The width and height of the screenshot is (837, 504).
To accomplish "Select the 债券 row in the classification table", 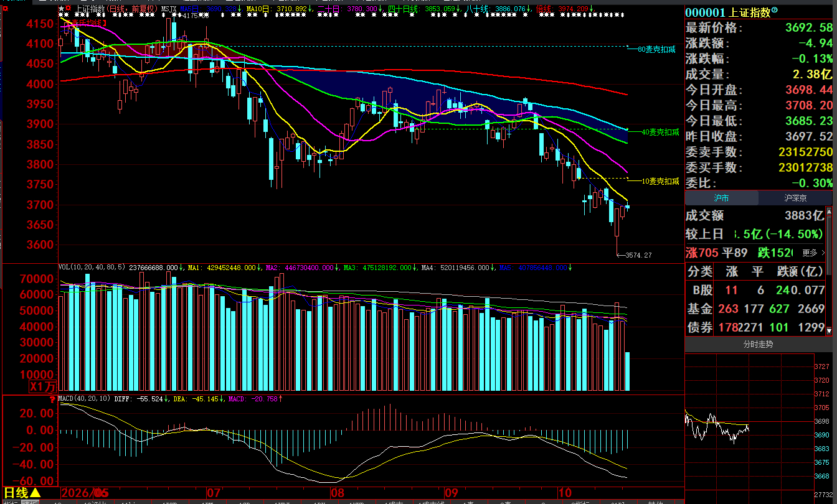I will click(755, 327).
